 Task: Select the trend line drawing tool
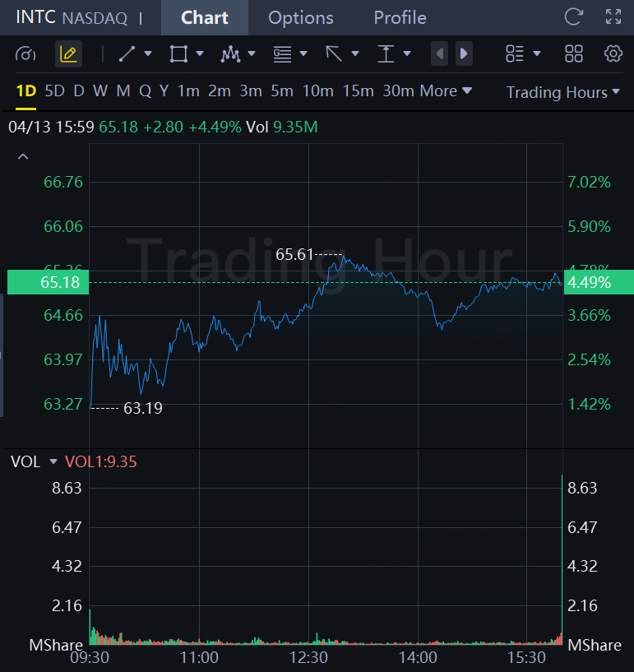coord(127,54)
